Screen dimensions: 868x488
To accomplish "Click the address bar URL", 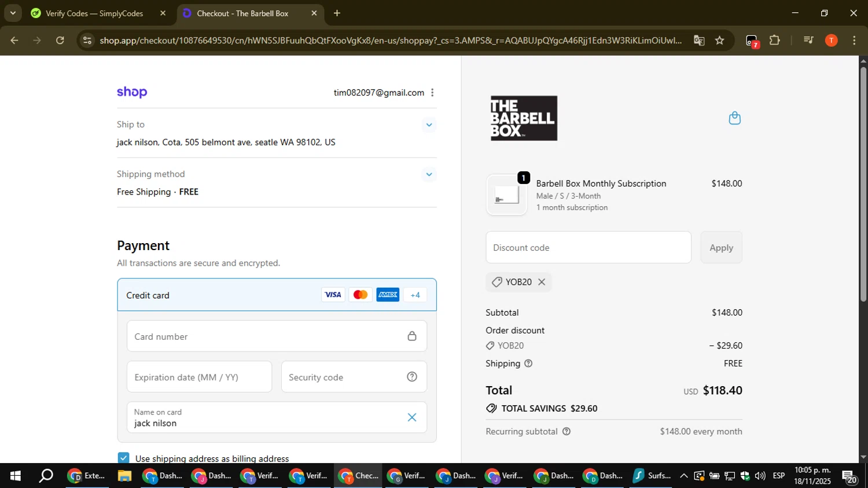I will (391, 41).
